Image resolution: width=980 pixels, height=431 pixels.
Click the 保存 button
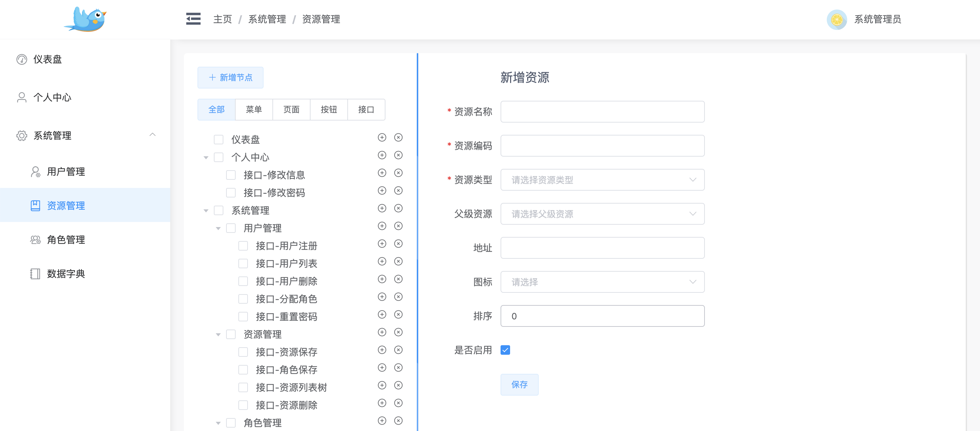click(x=519, y=385)
